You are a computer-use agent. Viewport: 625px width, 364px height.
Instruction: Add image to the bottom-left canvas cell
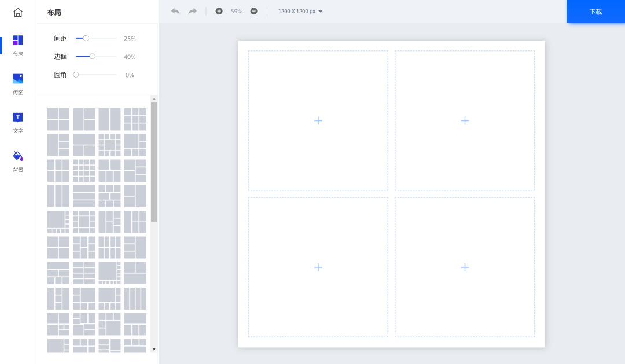tap(318, 267)
